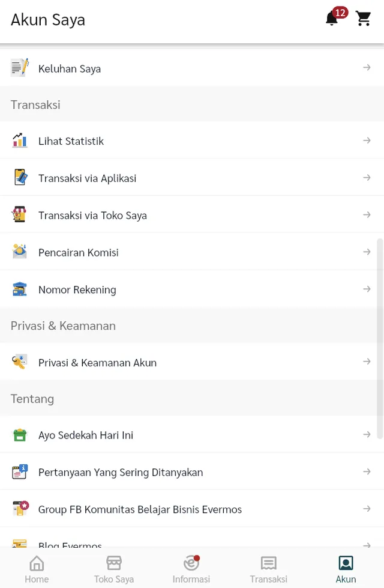The height and width of the screenshot is (588, 384).
Task: Tap the Nomor Rekening bank icon
Action: (x=19, y=289)
